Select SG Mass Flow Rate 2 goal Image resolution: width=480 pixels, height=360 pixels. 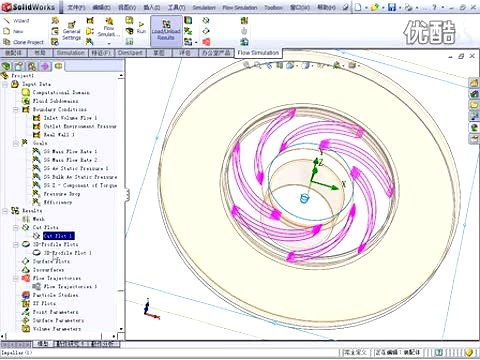(x=70, y=160)
